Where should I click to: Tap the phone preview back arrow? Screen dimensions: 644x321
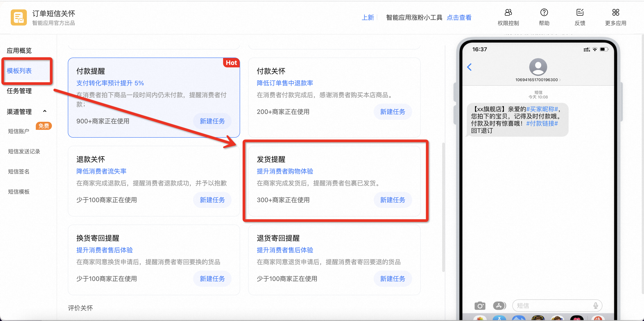click(x=469, y=67)
